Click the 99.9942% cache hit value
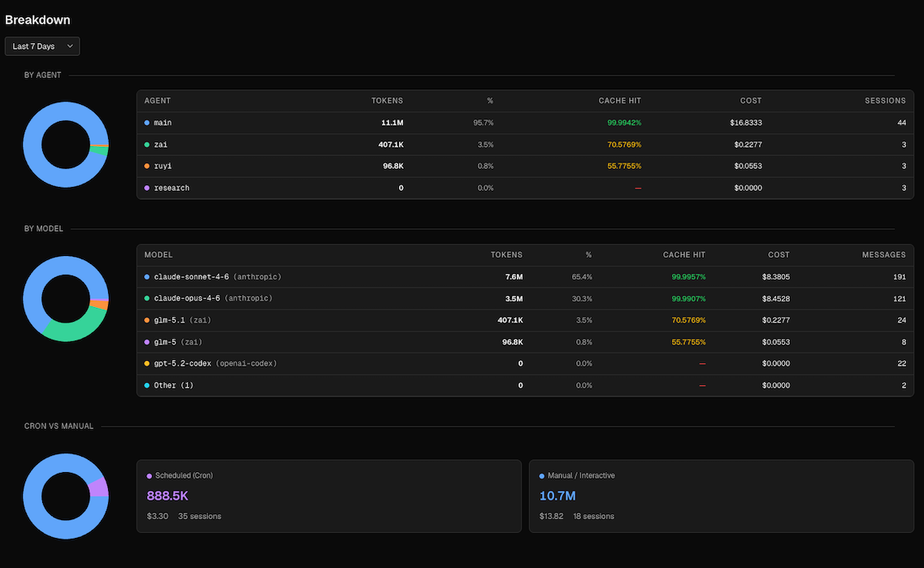The height and width of the screenshot is (568, 924). point(624,123)
